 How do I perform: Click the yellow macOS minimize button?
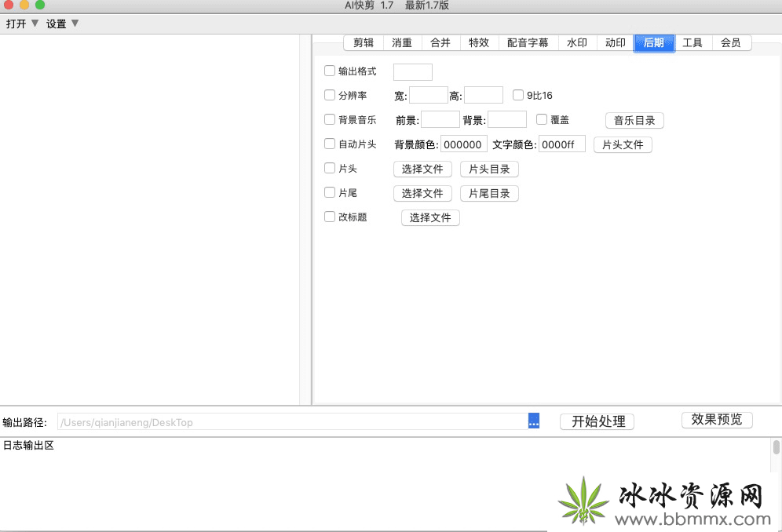pos(24,5)
